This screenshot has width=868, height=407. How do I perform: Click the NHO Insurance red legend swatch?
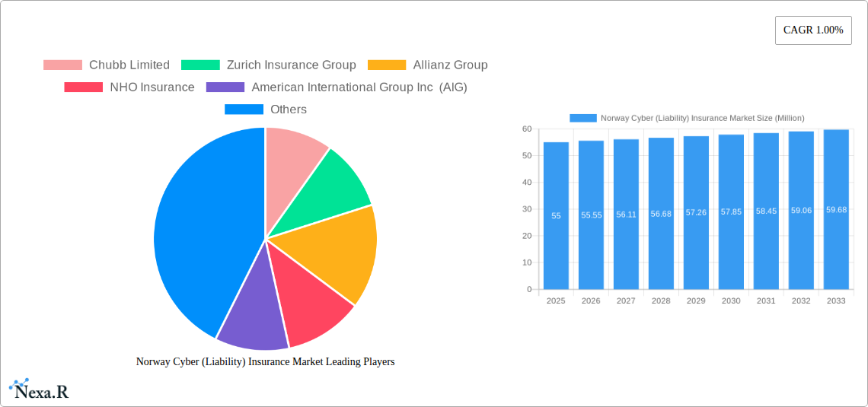[x=84, y=87]
